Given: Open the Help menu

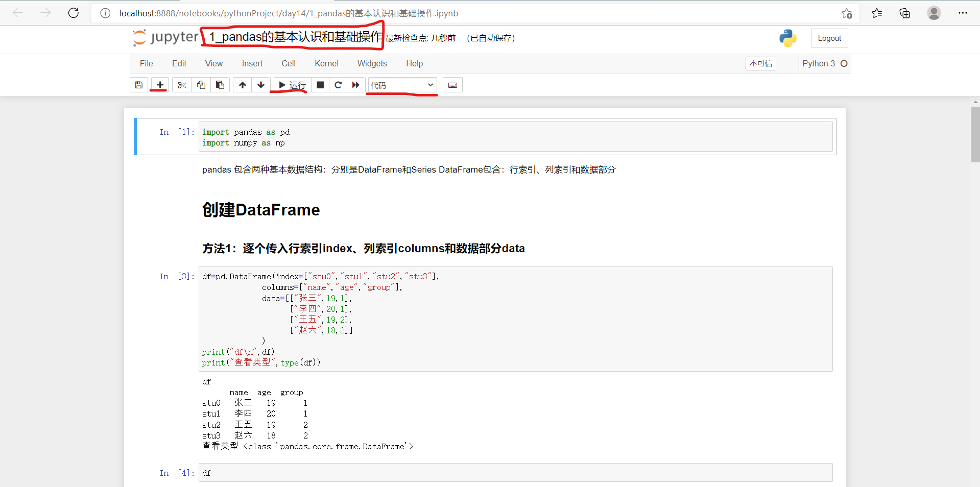Looking at the screenshot, I should 415,63.
